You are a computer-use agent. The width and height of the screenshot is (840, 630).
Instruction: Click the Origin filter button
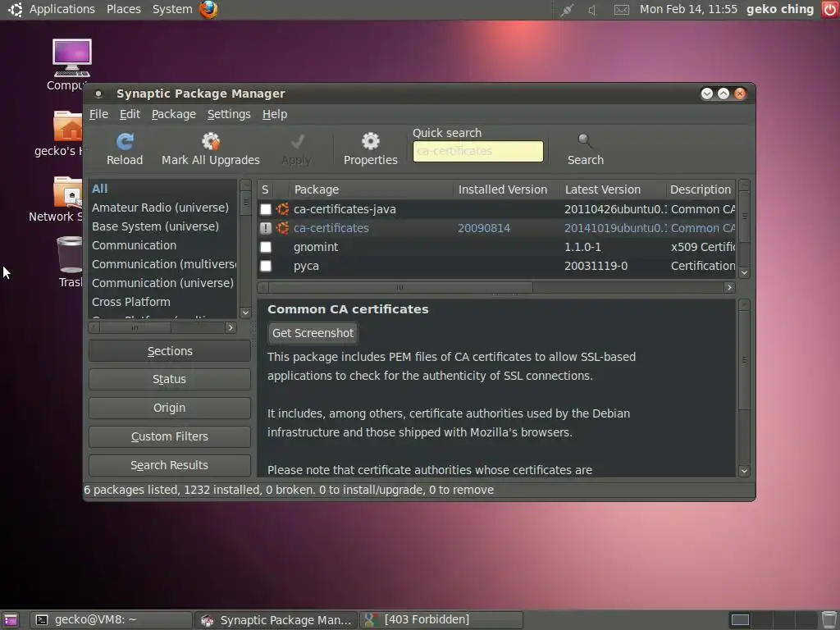tap(169, 408)
